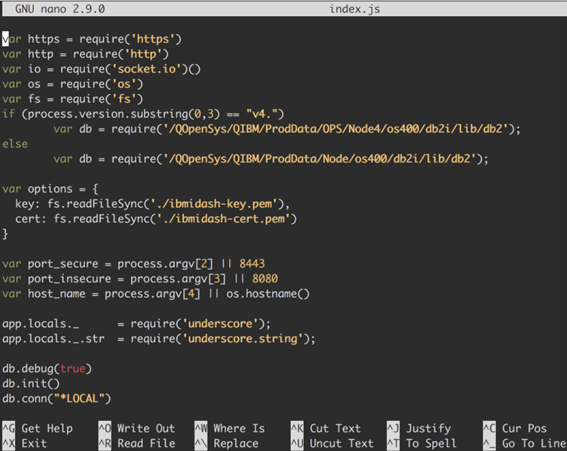Click the ^G Get Help shortcut
Viewport: 567px width, 451px height.
click(38, 428)
